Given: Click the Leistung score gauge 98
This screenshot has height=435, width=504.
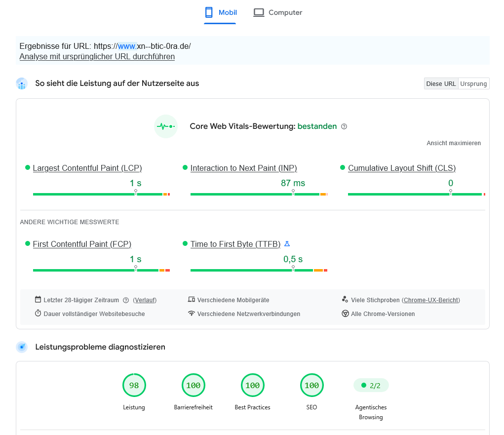Looking at the screenshot, I should coord(134,385).
